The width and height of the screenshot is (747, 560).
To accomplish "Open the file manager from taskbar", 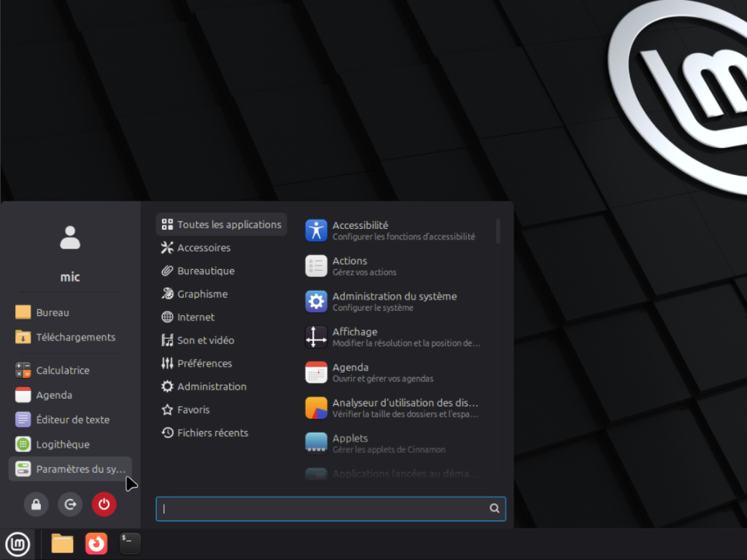I will pos(63,544).
